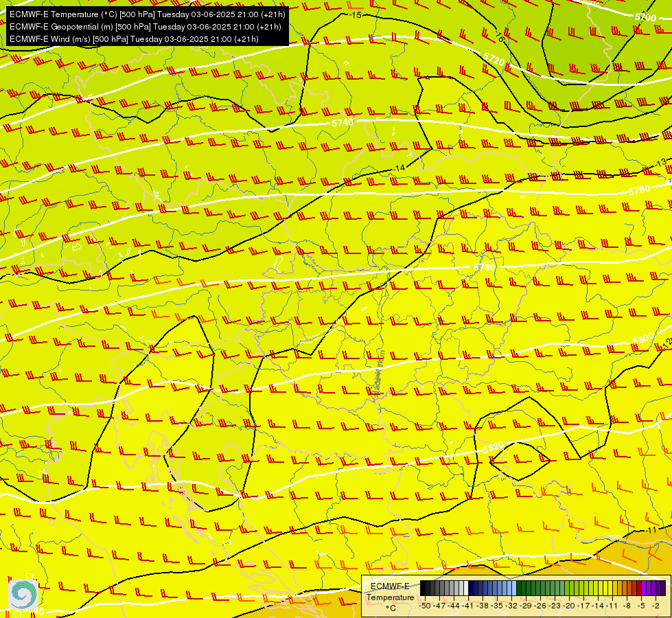
Task: Click the -8 tick label in the legend
Action: [627, 606]
